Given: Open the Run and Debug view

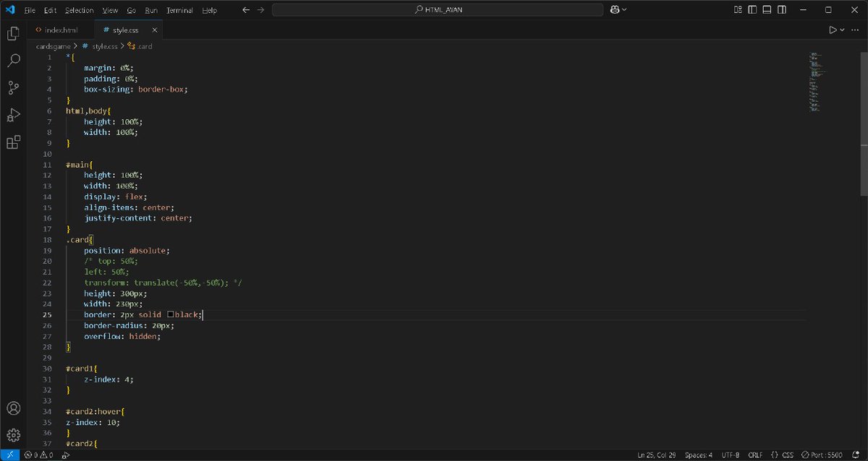Looking at the screenshot, I should click(x=13, y=116).
